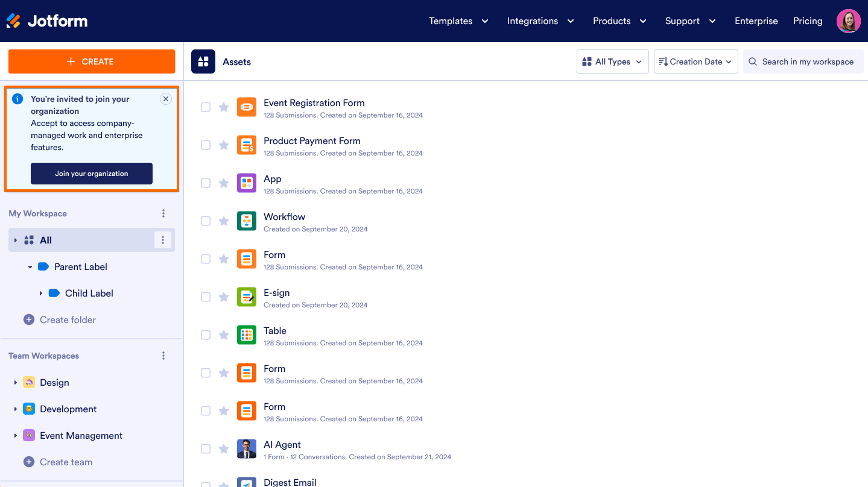Screen dimensions: 868x487
Task: Open the Digest Email asset
Action: pyautogui.click(x=290, y=482)
